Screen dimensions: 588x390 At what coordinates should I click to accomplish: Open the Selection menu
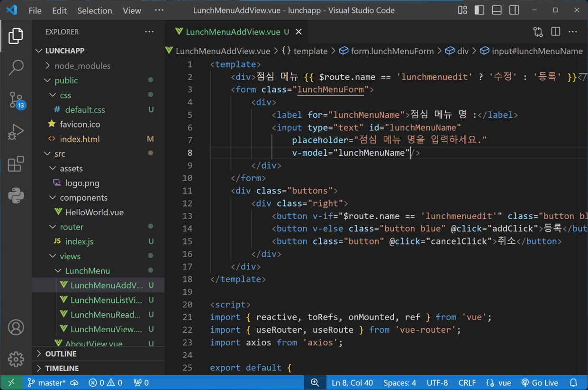click(x=95, y=10)
